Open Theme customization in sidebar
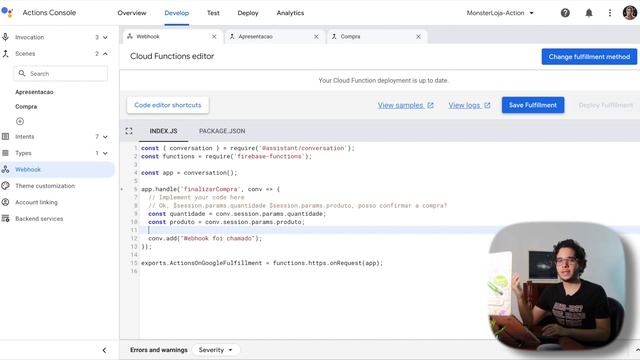Screen dimensions: 640x360 coord(45,186)
